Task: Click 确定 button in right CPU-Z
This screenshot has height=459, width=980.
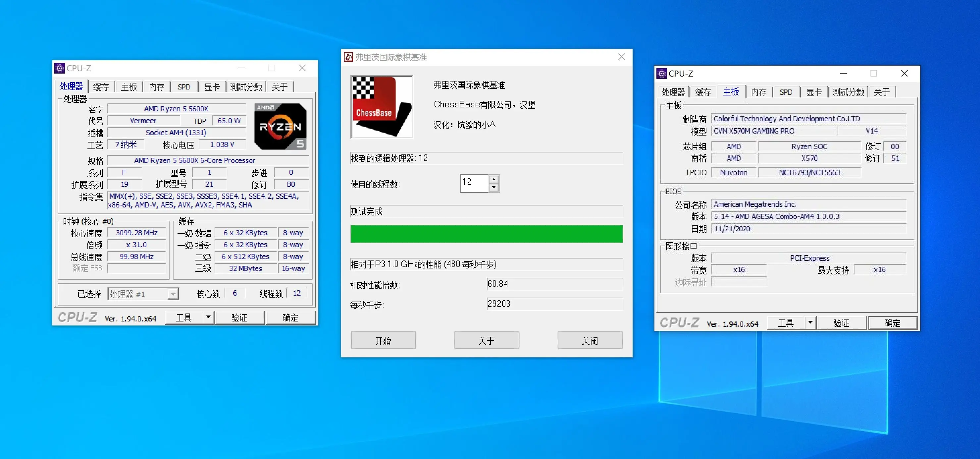Action: coord(893,322)
